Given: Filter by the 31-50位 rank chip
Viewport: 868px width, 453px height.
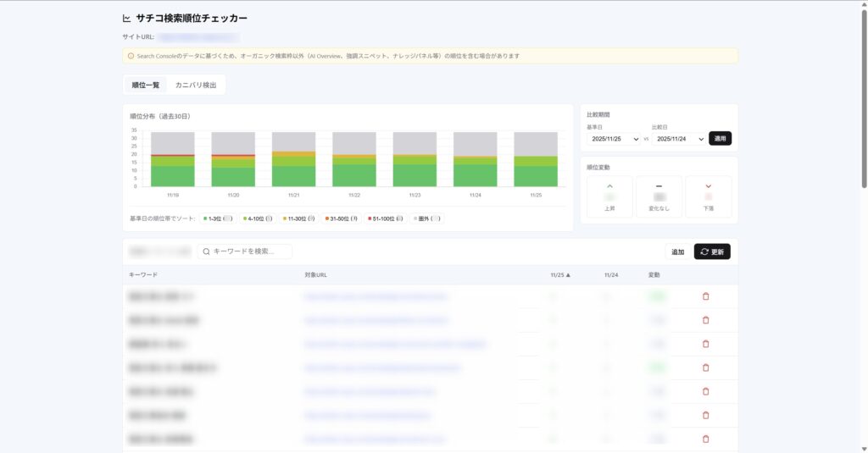Looking at the screenshot, I should pyautogui.click(x=341, y=219).
